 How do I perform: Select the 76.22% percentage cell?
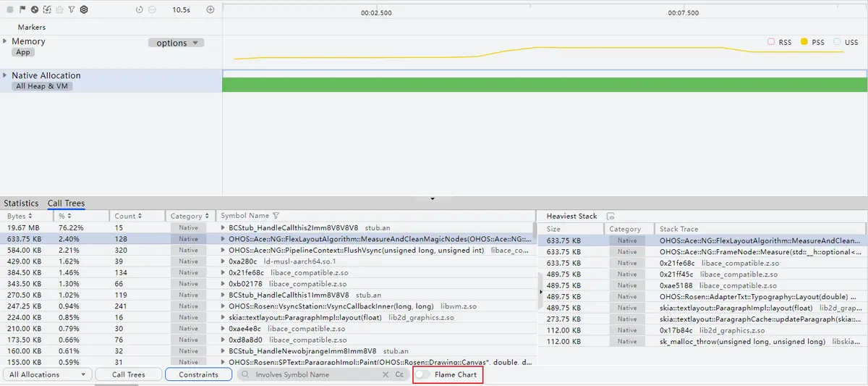[72, 227]
